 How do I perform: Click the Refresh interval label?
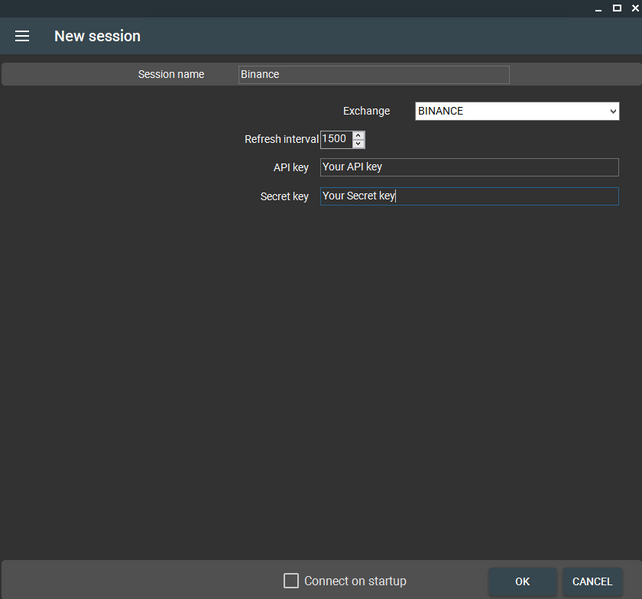click(281, 139)
